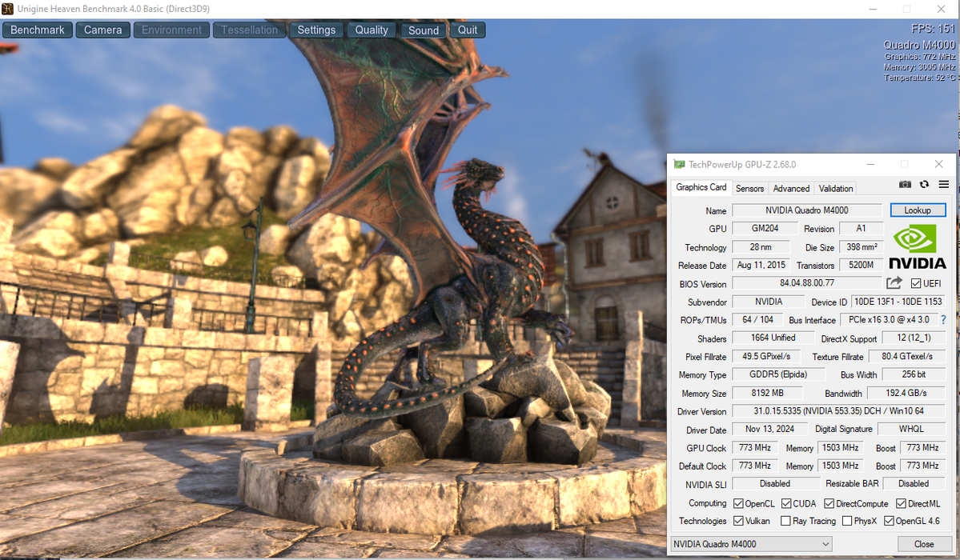
Task: Click the Die Size value 398 mm²
Action: (861, 246)
